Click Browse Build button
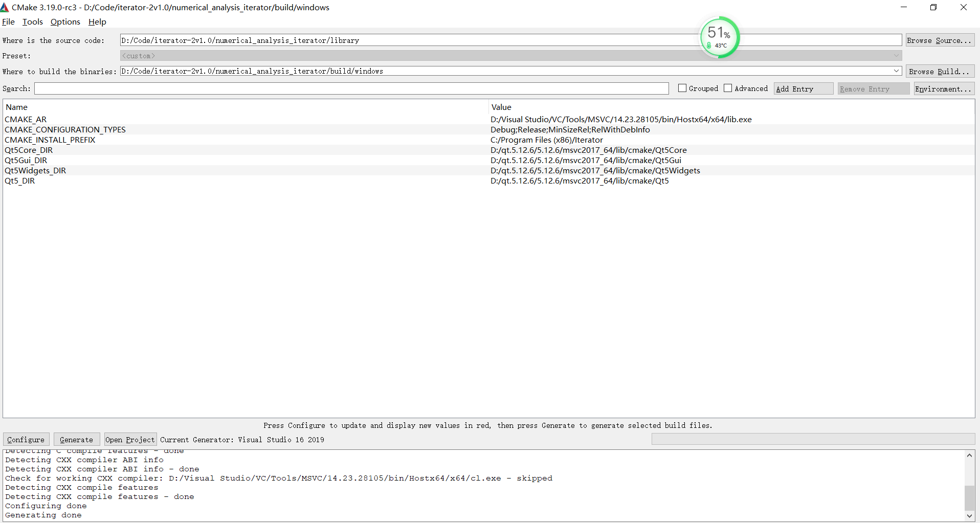The height and width of the screenshot is (523, 980). click(940, 71)
